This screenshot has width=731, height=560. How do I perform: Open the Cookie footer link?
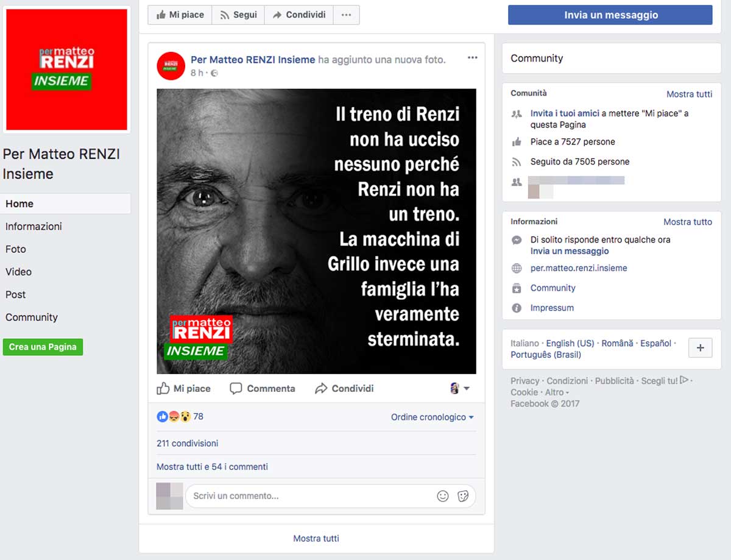point(524,392)
